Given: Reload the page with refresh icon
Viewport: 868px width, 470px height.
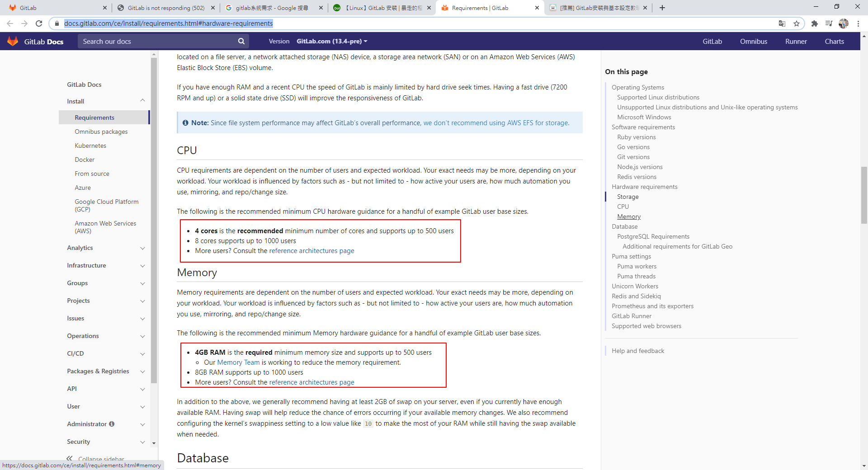Looking at the screenshot, I should [x=39, y=23].
